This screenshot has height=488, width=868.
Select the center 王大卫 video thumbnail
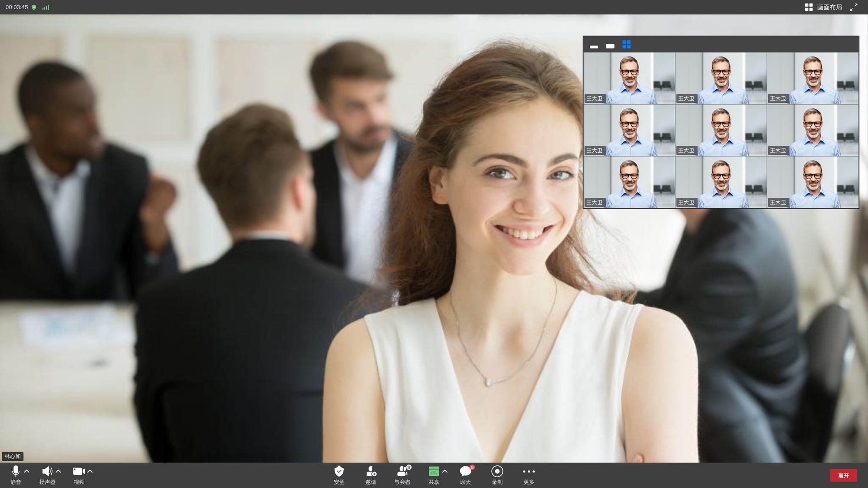721,130
